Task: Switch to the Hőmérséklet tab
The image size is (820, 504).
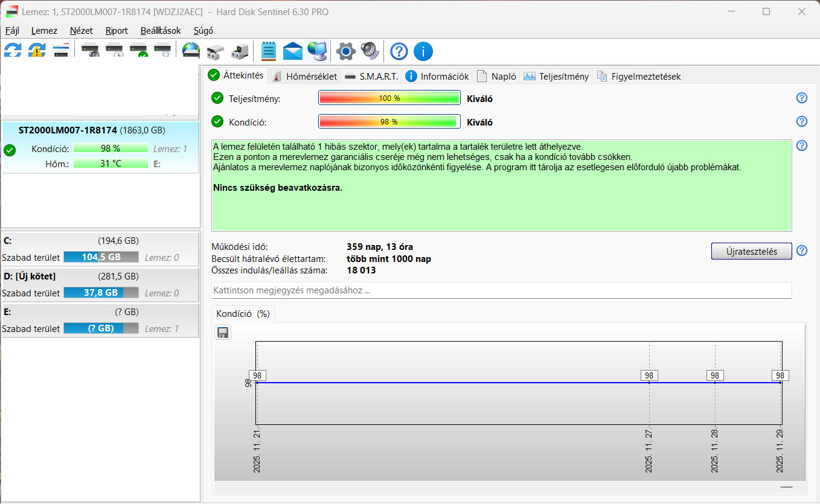Action: (x=304, y=76)
